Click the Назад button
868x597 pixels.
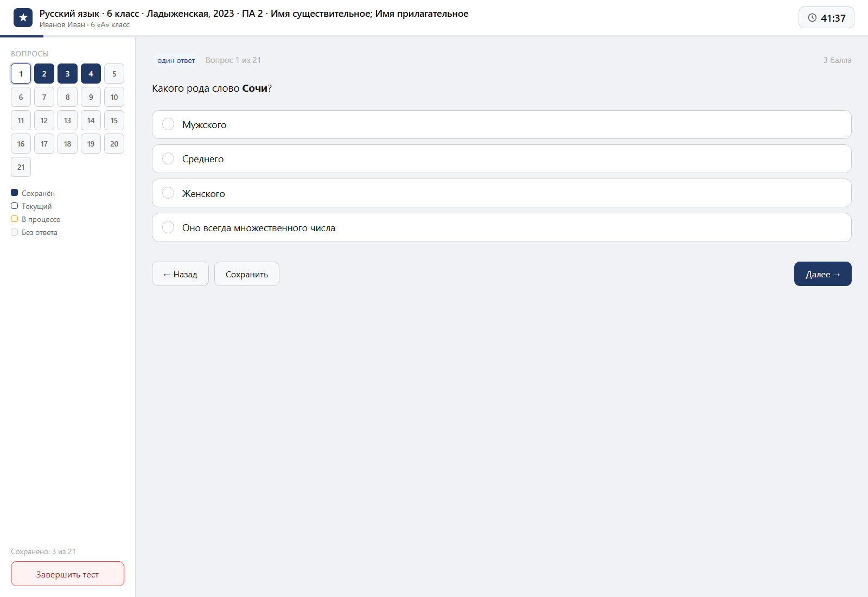pos(180,274)
